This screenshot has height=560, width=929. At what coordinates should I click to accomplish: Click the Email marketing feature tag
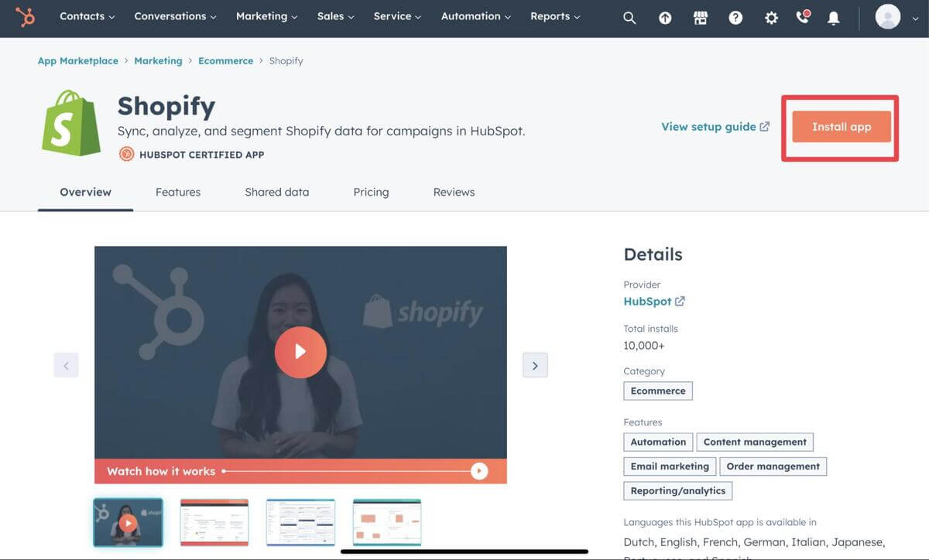[670, 466]
